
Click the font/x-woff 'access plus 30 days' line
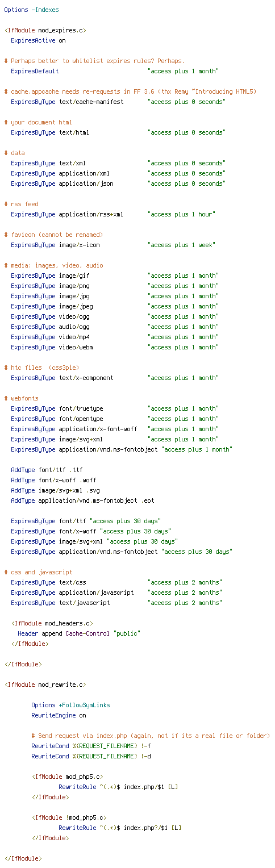pos(91,531)
